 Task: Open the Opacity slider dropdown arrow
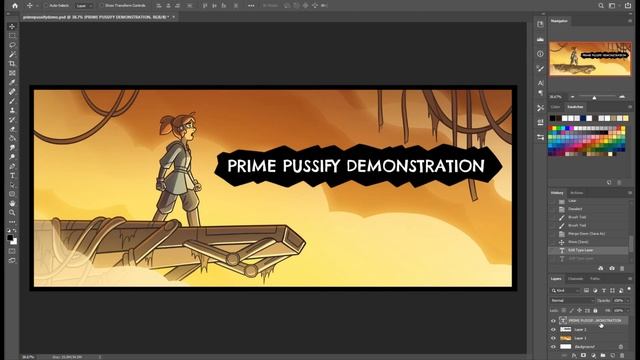[628, 300]
